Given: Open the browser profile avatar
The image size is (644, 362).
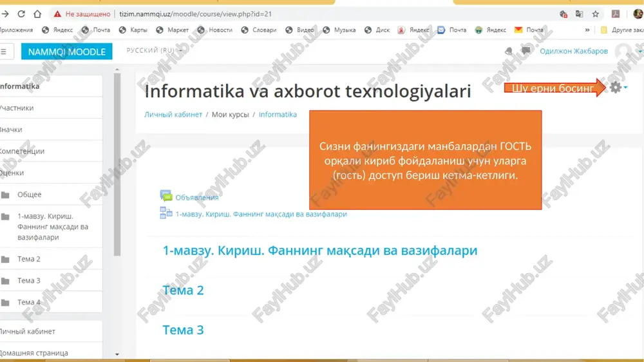Looking at the screenshot, I should pos(638,14).
